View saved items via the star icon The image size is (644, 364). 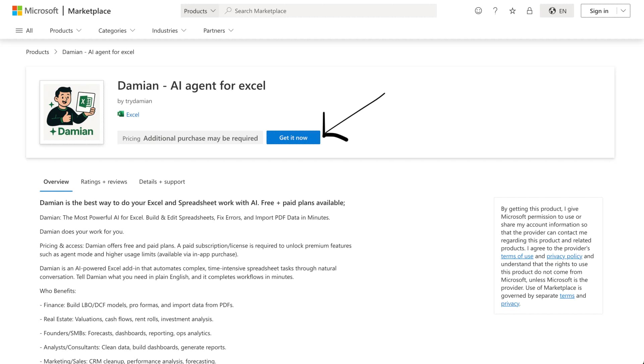[512, 10]
